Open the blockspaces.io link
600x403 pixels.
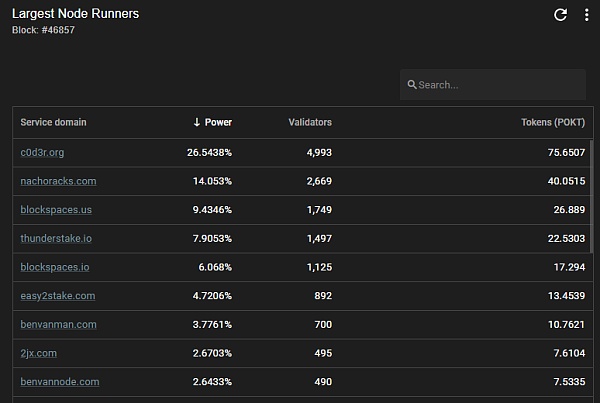coord(55,267)
